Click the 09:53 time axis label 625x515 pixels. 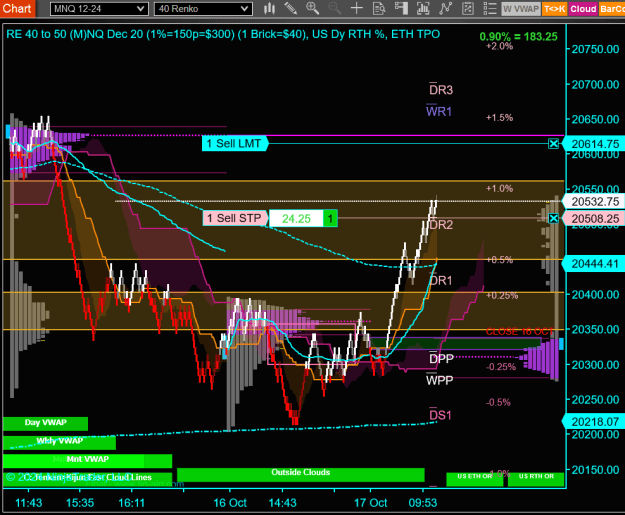[423, 503]
